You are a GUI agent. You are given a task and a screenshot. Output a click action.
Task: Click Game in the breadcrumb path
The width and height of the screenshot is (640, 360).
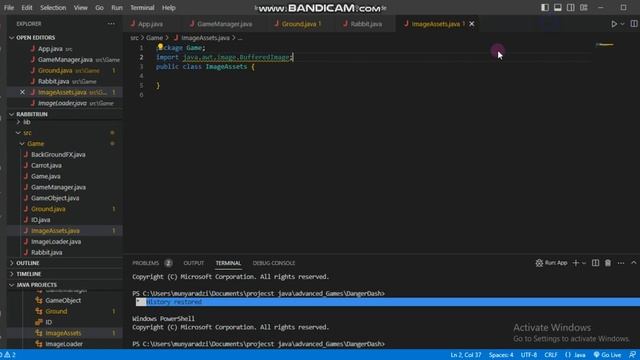[154, 38]
